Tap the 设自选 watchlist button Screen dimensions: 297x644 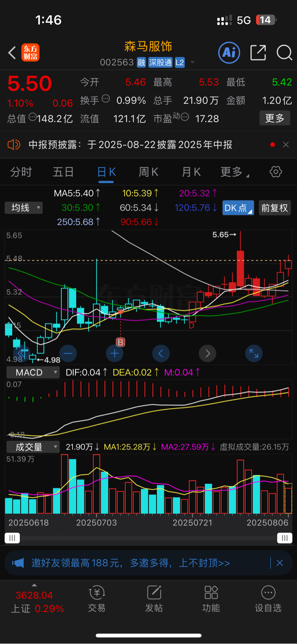268,599
